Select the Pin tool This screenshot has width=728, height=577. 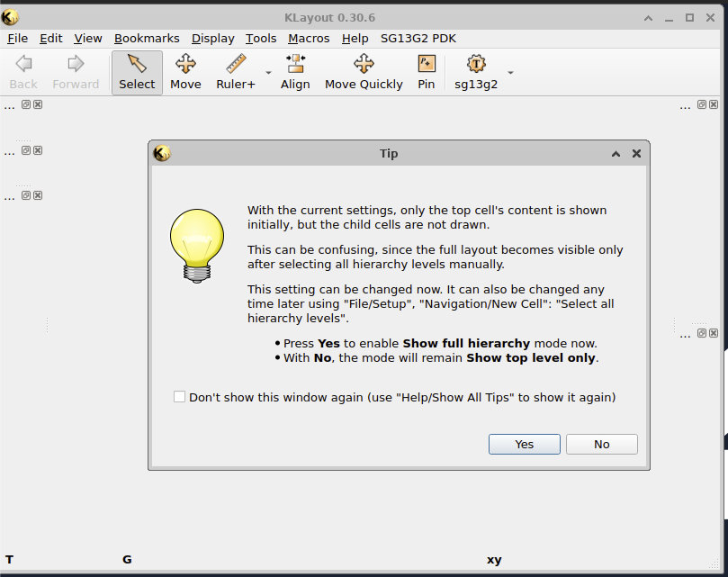[427, 72]
